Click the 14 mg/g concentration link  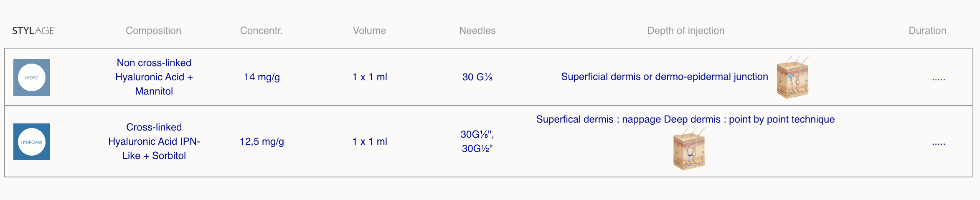(x=262, y=77)
